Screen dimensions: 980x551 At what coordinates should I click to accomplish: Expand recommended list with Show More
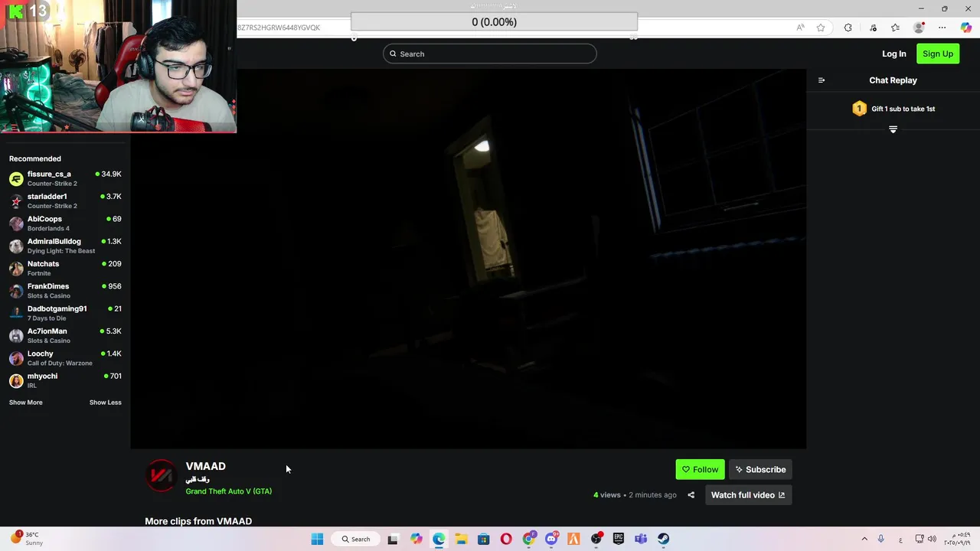tap(26, 403)
